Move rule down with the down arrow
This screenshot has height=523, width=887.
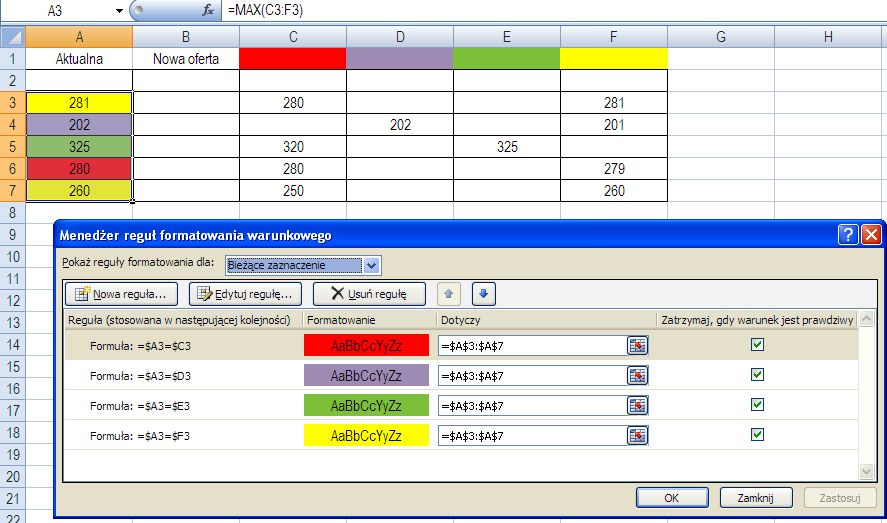[x=484, y=294]
